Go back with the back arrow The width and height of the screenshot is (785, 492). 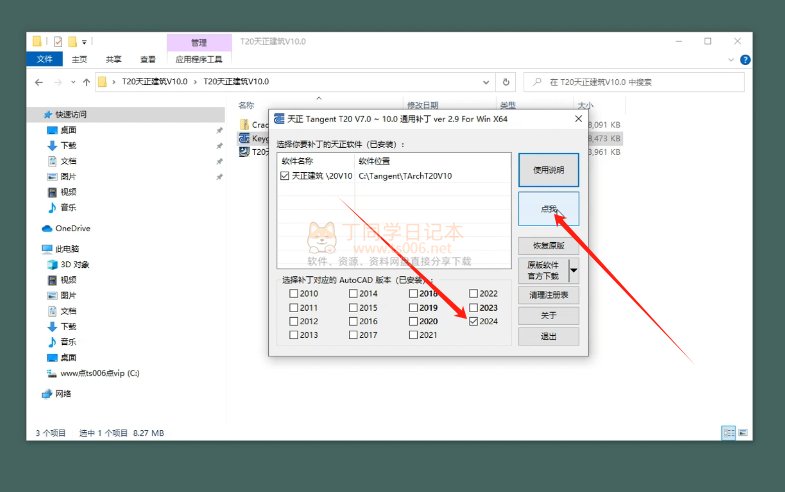click(x=39, y=82)
